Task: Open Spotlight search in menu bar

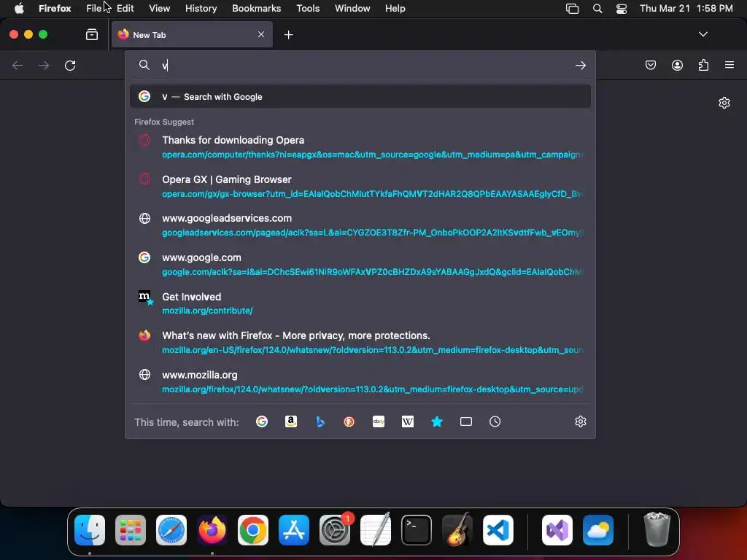Action: [597, 9]
